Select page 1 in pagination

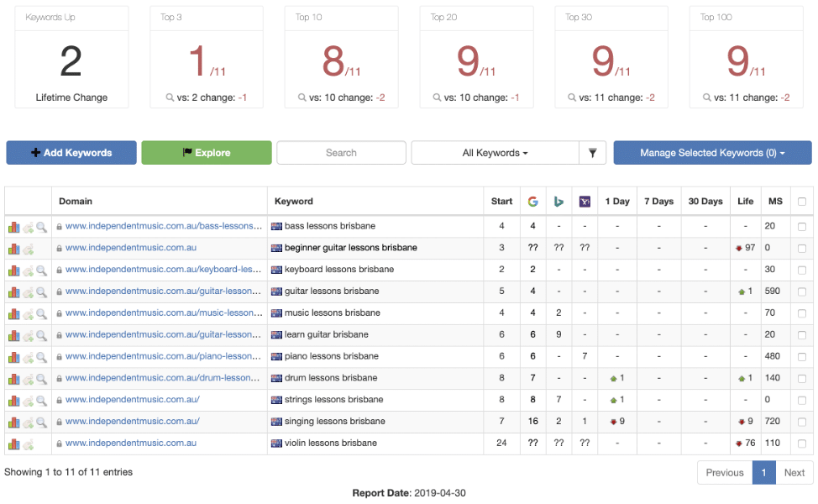(763, 473)
